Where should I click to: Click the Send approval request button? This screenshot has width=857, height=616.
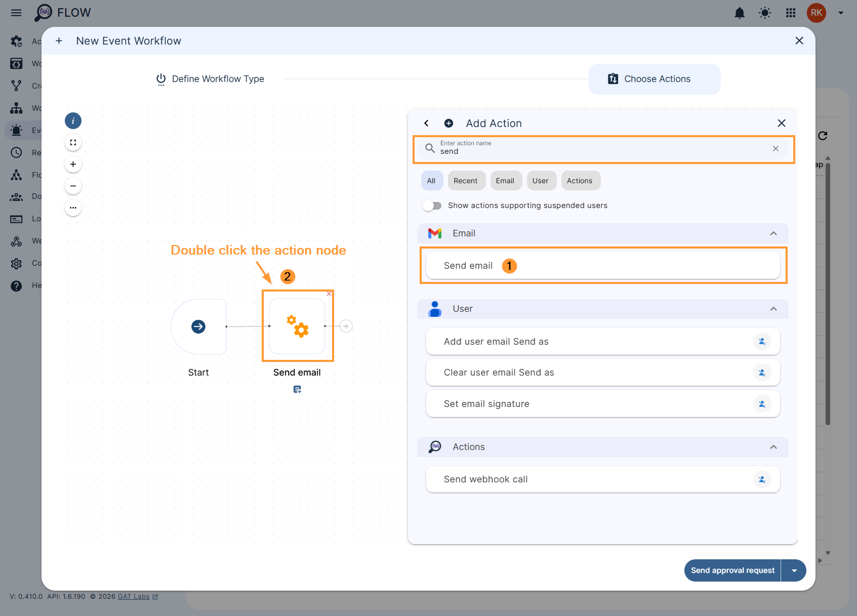coord(732,570)
